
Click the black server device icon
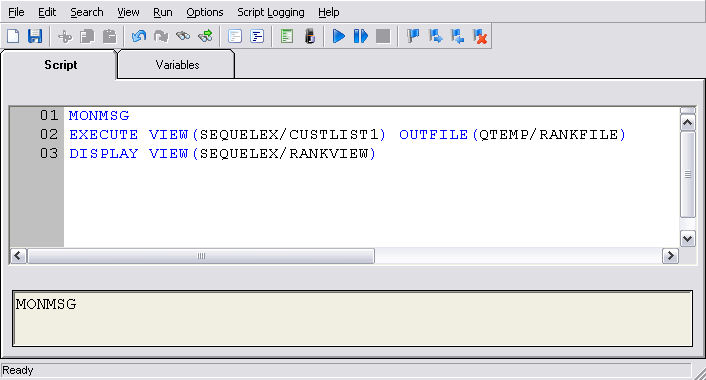click(x=309, y=36)
